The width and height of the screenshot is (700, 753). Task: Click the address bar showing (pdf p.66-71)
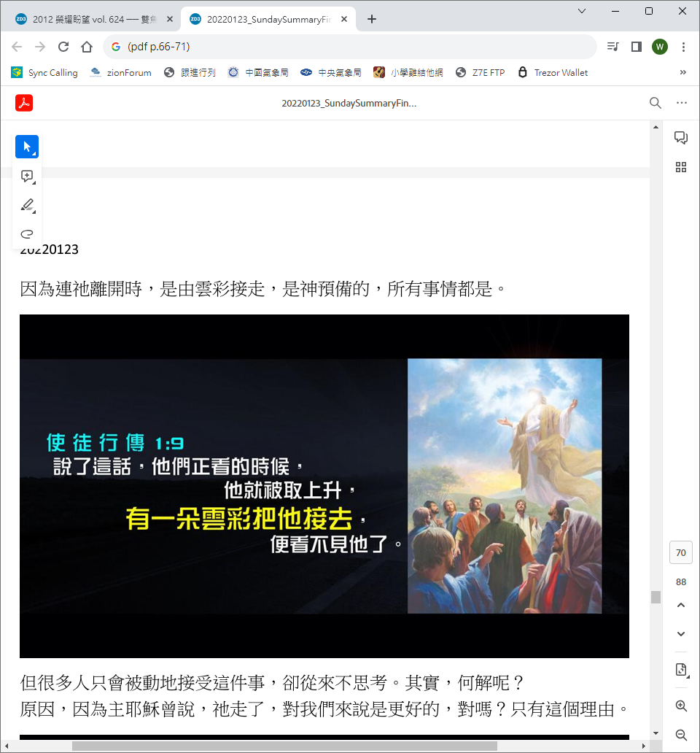click(350, 47)
